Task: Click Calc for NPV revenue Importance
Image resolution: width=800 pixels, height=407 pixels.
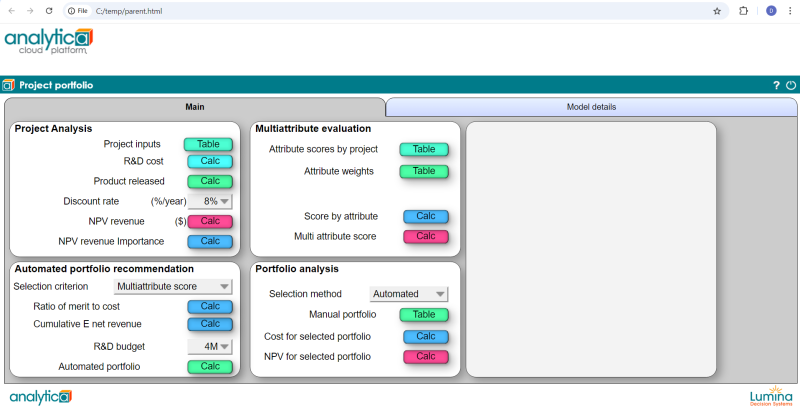Action: tap(210, 241)
